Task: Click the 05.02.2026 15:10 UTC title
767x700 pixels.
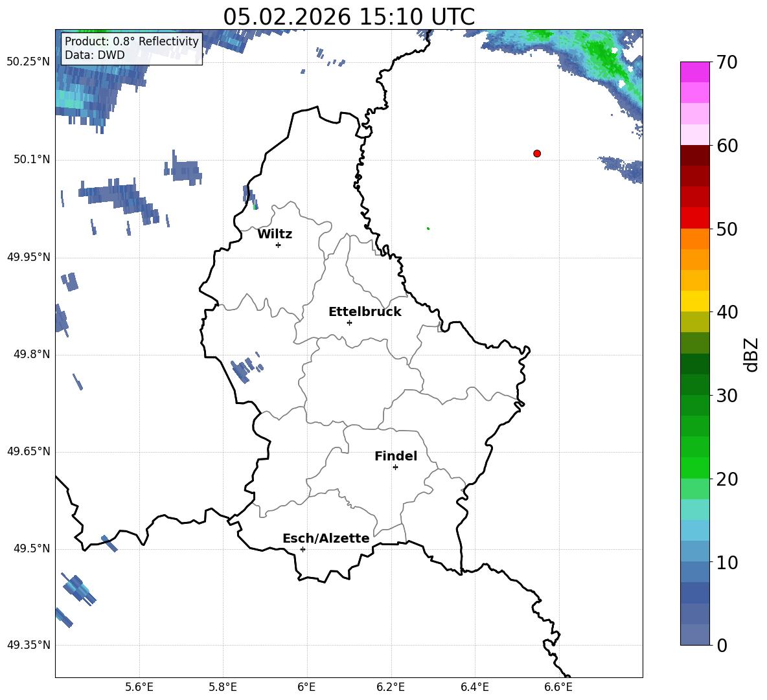Action: pos(349,17)
